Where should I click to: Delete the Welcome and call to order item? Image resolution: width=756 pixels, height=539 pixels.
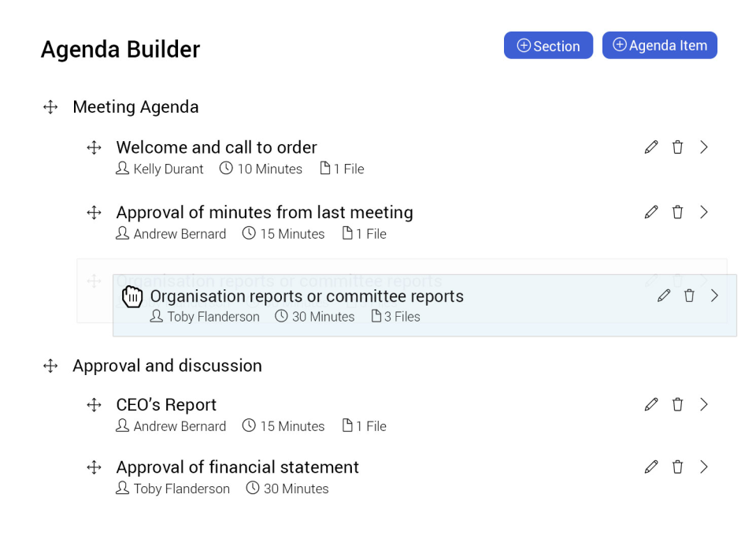coord(677,147)
